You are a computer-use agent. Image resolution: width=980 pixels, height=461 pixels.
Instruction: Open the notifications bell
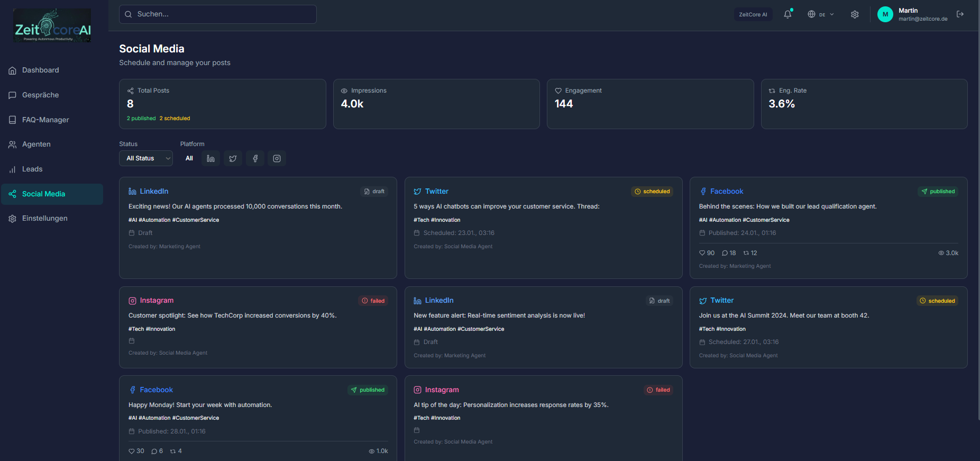[x=787, y=14]
